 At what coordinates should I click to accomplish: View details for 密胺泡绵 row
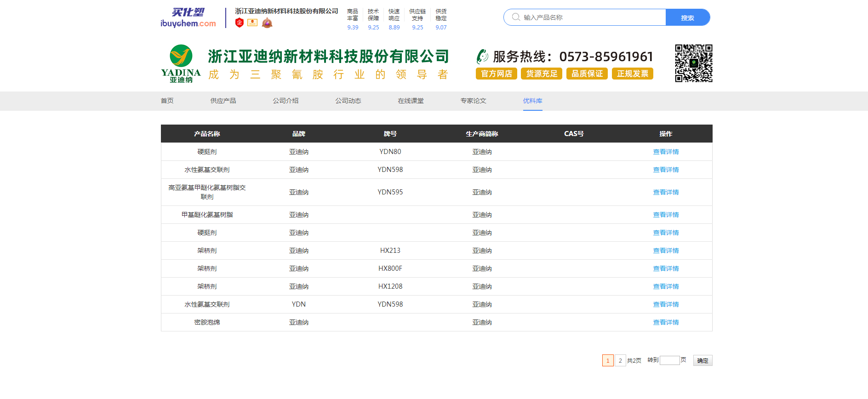[x=666, y=322]
